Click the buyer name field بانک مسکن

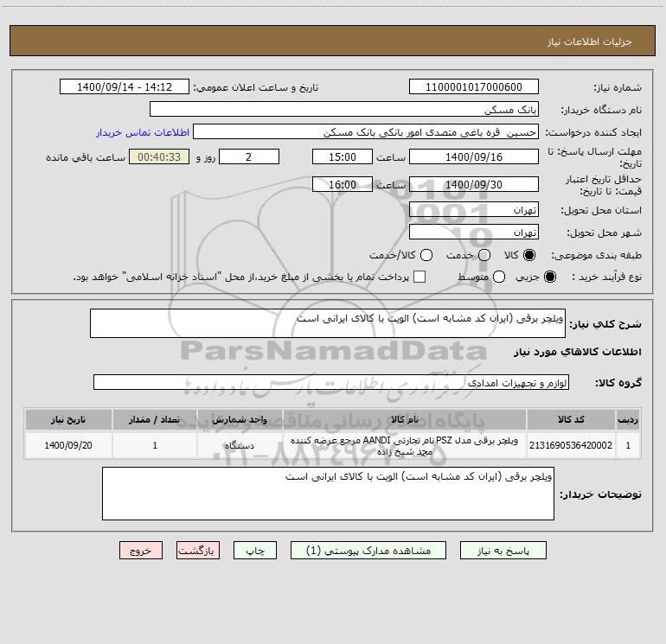pos(344,109)
